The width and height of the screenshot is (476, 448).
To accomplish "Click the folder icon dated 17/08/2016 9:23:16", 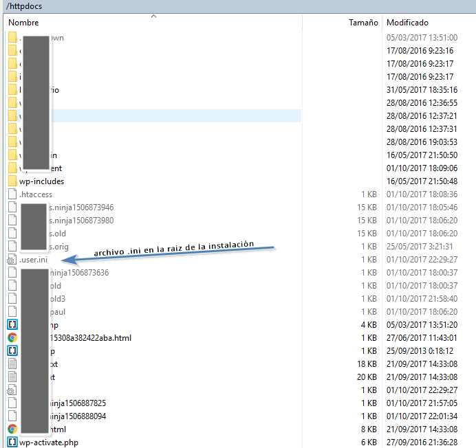I will point(12,51).
